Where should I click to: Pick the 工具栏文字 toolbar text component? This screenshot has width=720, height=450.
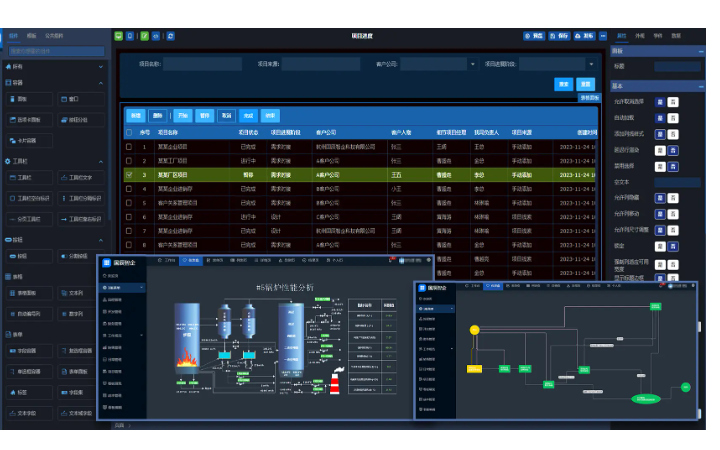(x=81, y=178)
